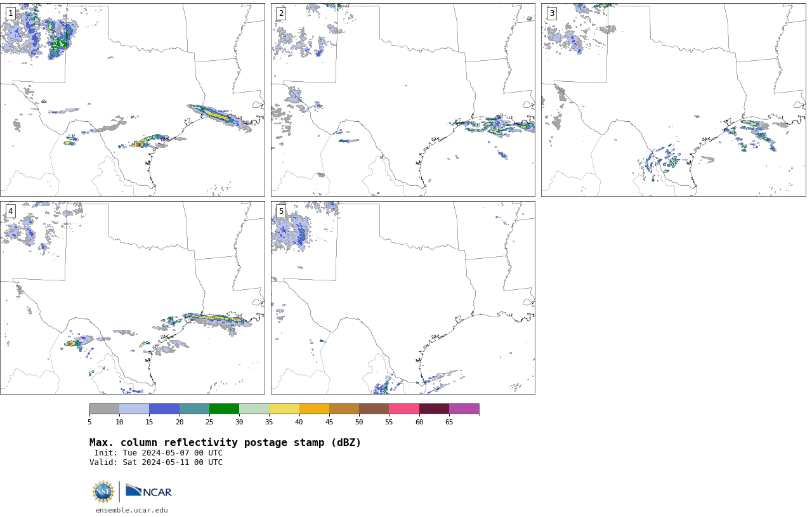
Task: Click the NCAR logo
Action: pyautogui.click(x=148, y=492)
